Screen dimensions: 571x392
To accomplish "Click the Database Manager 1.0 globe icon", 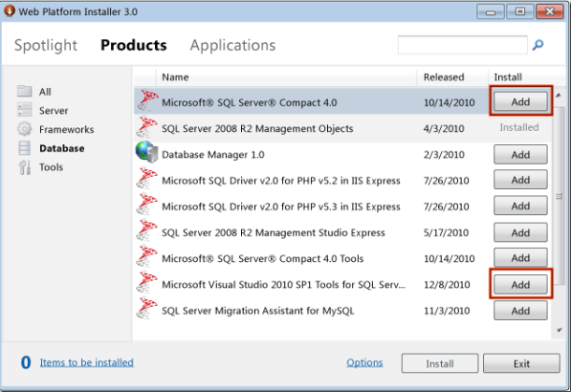I will click(x=146, y=153).
